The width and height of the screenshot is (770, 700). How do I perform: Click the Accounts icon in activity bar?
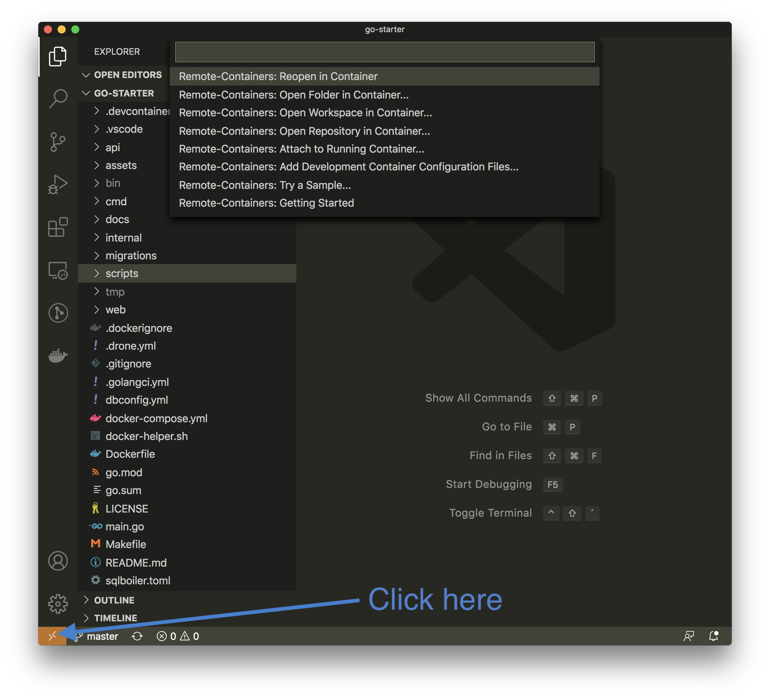(x=58, y=561)
